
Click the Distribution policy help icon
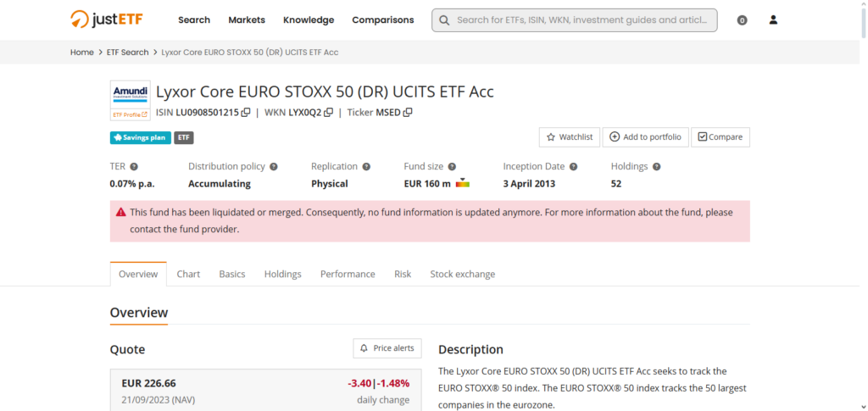coord(274,166)
